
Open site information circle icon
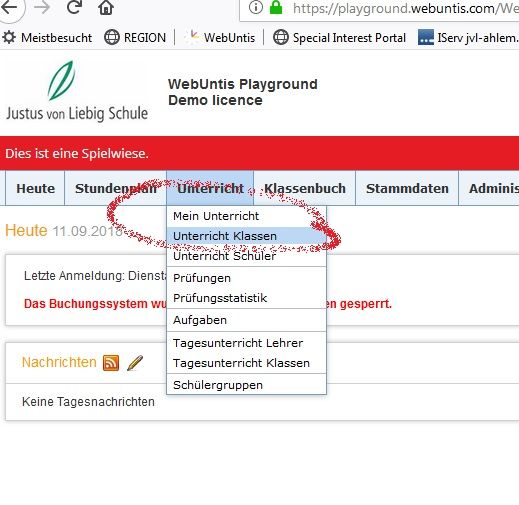pyautogui.click(x=256, y=7)
